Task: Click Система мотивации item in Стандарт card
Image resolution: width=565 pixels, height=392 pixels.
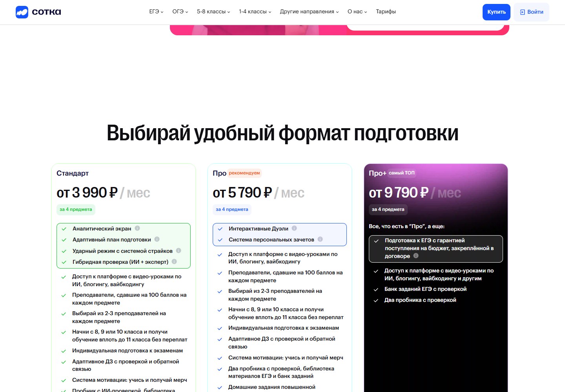Action: click(129, 380)
